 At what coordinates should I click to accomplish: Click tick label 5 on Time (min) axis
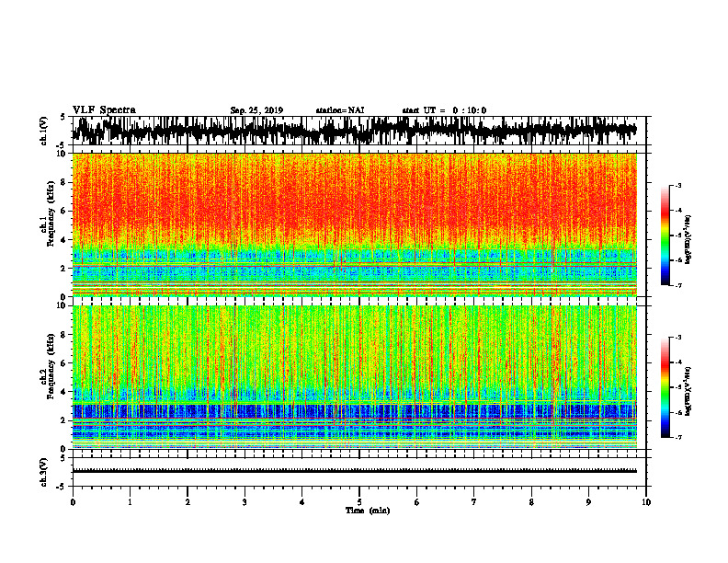click(x=359, y=502)
